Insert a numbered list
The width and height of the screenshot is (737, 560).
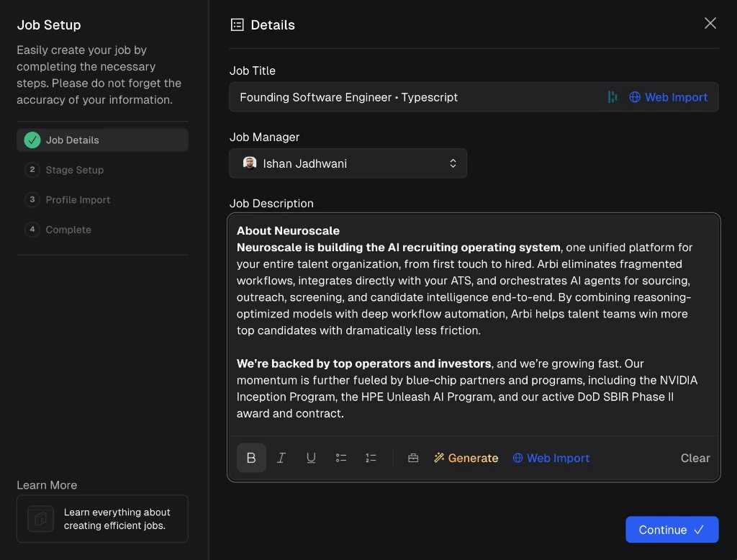[371, 458]
